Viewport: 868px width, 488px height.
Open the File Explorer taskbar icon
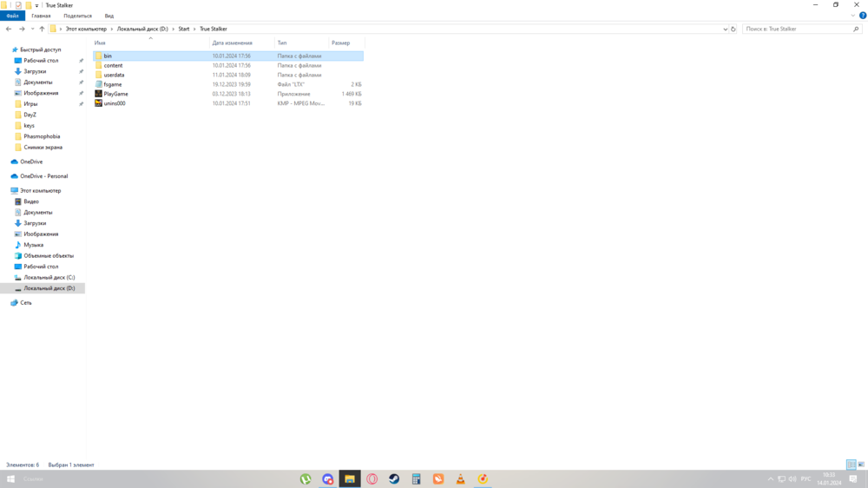[x=350, y=479]
